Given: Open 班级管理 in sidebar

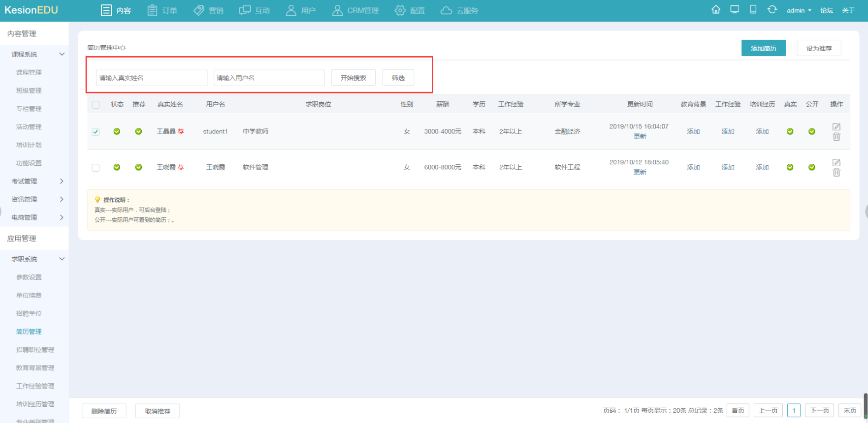Looking at the screenshot, I should click(29, 91).
